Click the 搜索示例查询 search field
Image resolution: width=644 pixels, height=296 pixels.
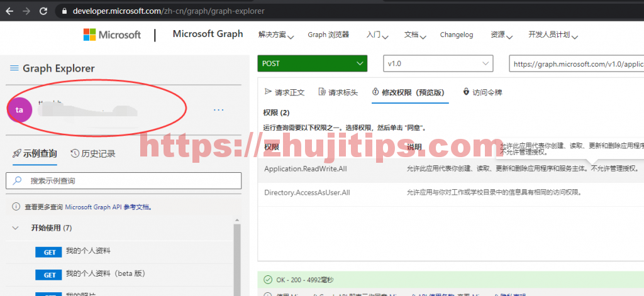[x=124, y=180]
